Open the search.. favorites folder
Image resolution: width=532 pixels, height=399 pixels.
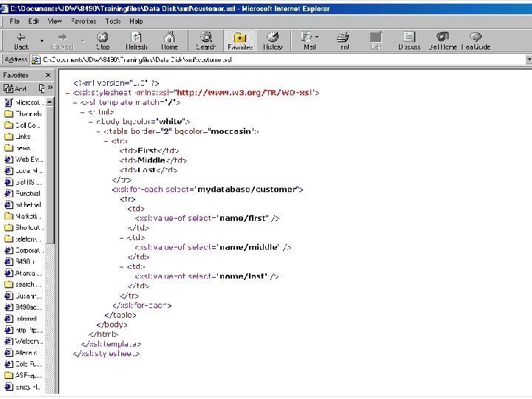click(x=23, y=284)
